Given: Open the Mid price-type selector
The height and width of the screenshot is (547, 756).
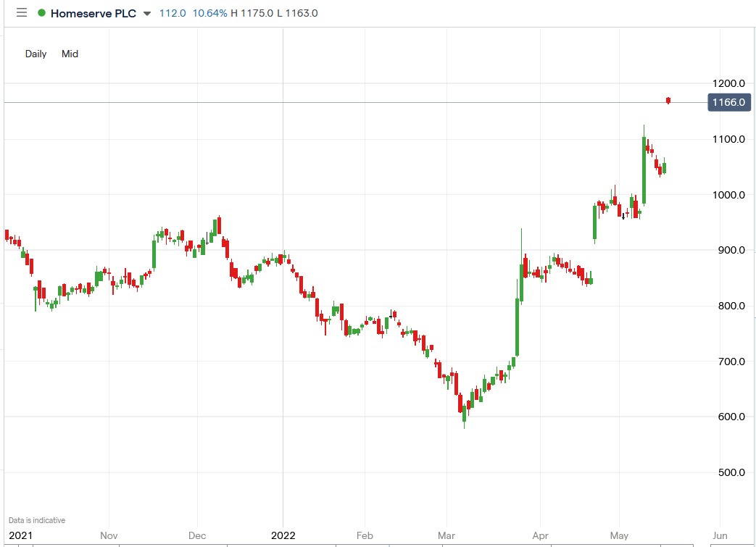Looking at the screenshot, I should click(x=70, y=54).
